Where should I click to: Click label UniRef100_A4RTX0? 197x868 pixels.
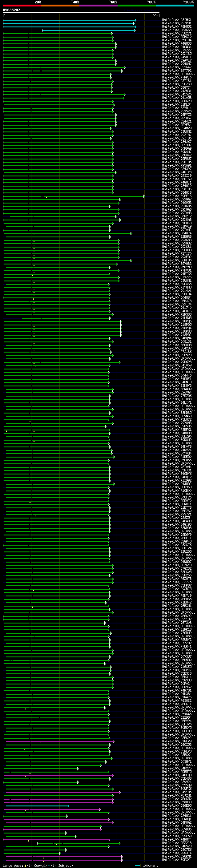[177, 172]
